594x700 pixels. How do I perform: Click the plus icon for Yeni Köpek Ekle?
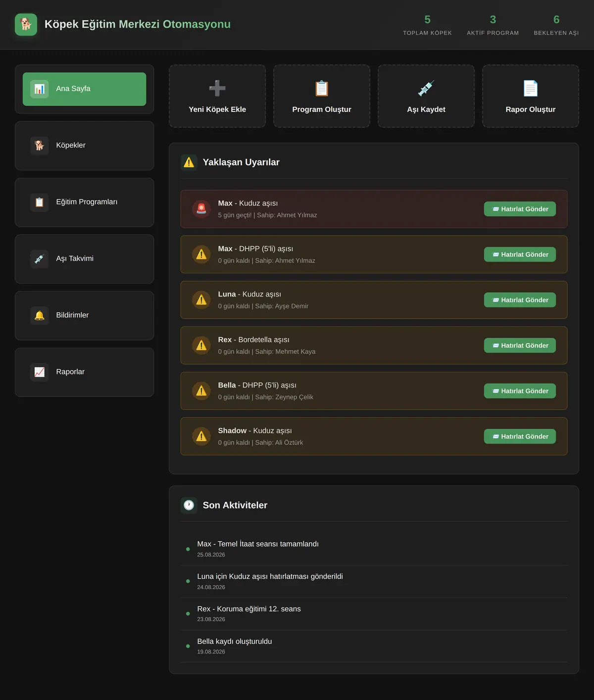(217, 88)
